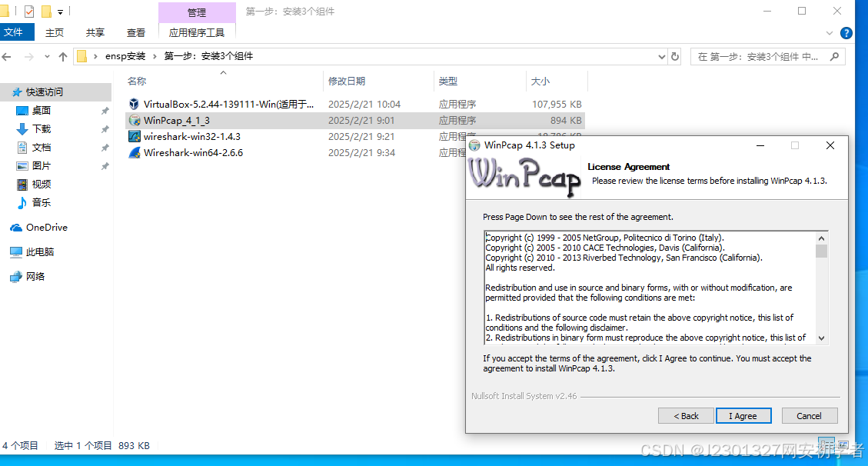Screen dimensions: 868x466
Task: Select the wireshark-win32-1.4.3 file icon
Action: tap(134, 136)
